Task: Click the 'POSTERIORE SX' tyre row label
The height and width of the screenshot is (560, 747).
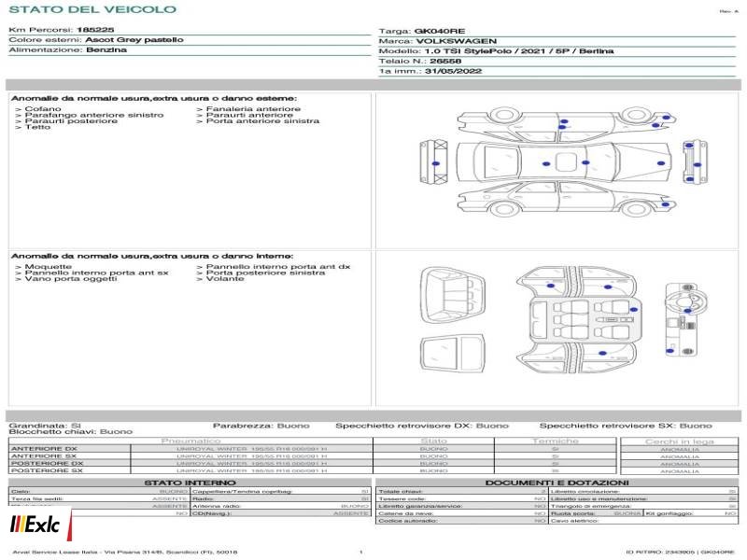Action: [47, 470]
